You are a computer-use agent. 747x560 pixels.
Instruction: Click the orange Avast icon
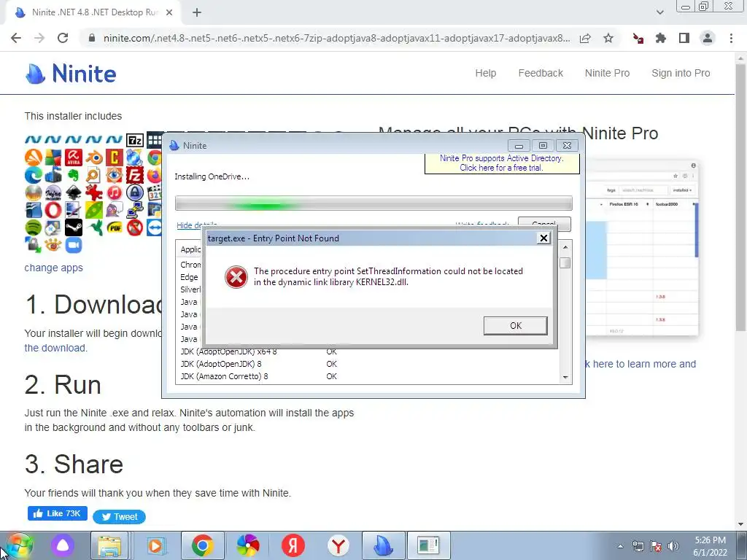coord(34,157)
